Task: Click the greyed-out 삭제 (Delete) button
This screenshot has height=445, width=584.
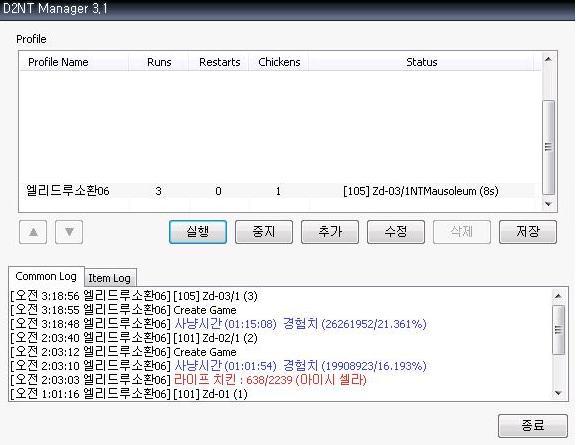Action: pyautogui.click(x=462, y=232)
